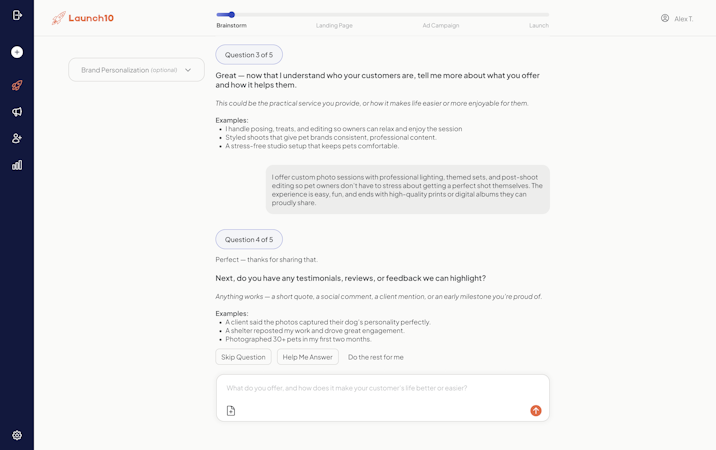Click Do the rest for me

click(376, 357)
